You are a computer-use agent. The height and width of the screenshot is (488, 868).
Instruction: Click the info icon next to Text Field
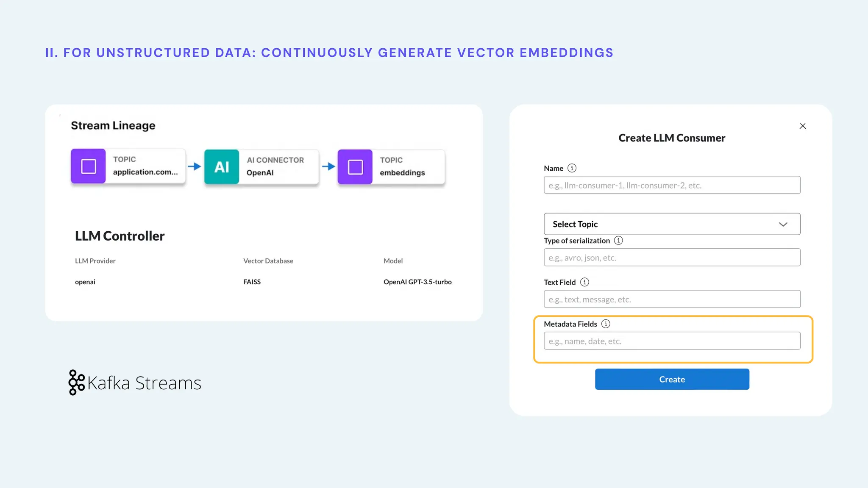pyautogui.click(x=584, y=282)
